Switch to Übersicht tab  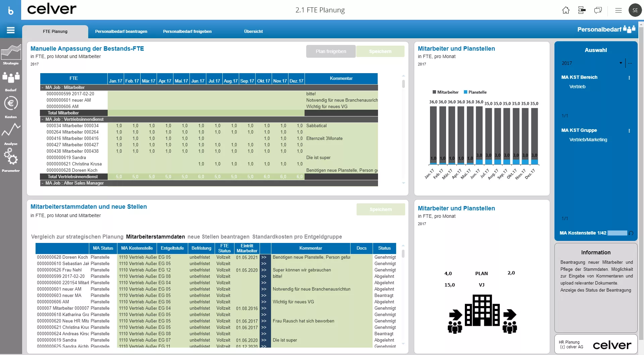[253, 32]
